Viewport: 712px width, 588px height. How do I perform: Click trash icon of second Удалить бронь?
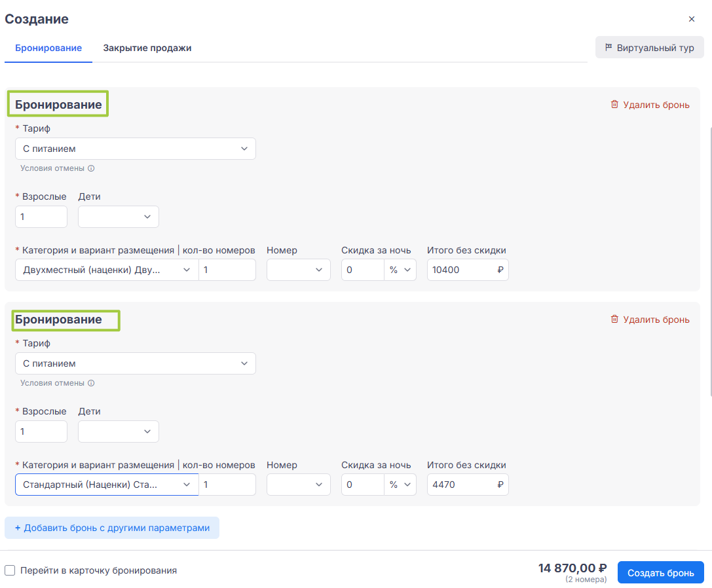pos(614,320)
